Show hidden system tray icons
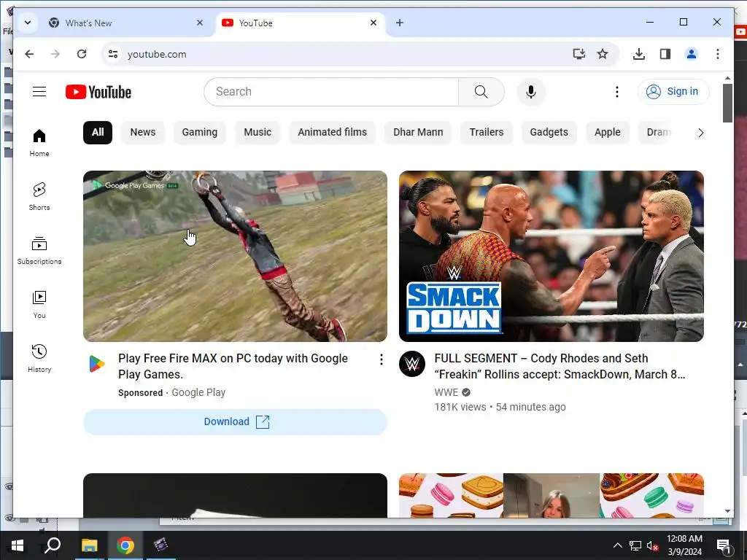This screenshot has width=747, height=560. tap(617, 545)
